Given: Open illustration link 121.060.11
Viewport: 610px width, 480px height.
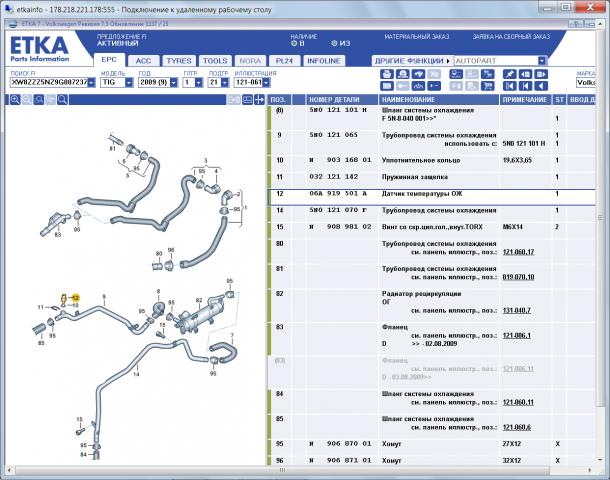Looking at the screenshot, I should tap(518, 402).
